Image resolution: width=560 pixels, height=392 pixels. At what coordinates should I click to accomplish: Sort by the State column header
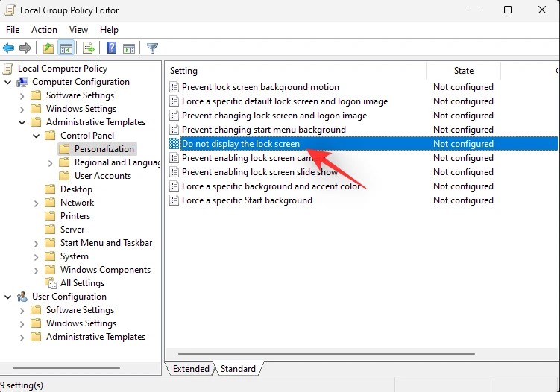463,71
